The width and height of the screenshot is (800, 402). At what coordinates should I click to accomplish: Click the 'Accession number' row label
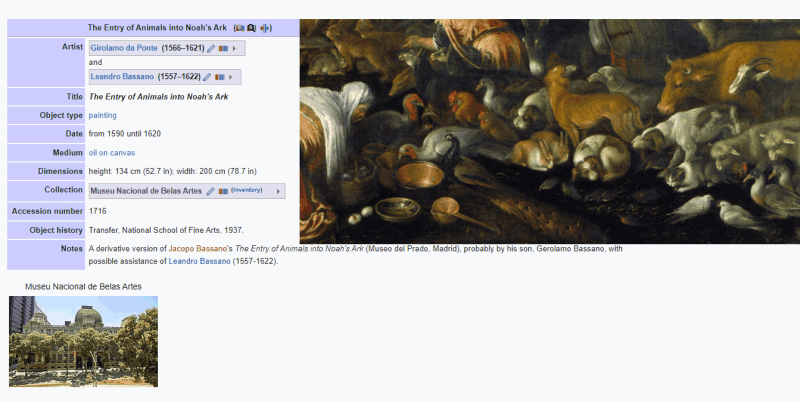click(47, 211)
